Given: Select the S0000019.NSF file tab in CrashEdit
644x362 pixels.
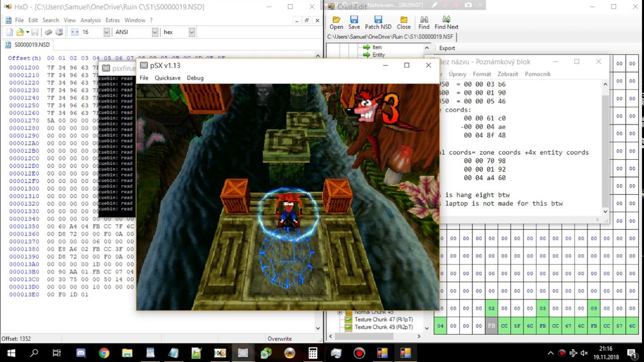Looking at the screenshot, I should tap(390, 37).
